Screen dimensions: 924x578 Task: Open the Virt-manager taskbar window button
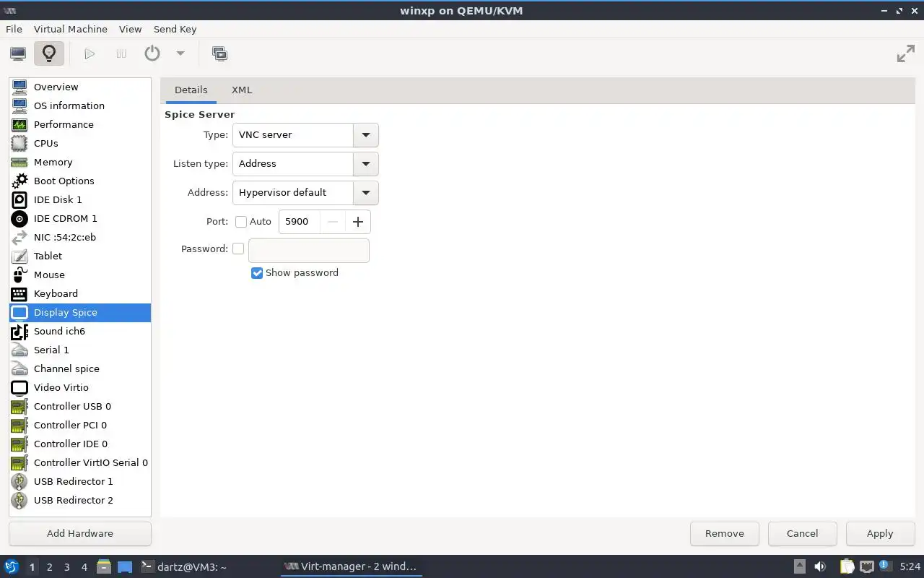(351, 566)
